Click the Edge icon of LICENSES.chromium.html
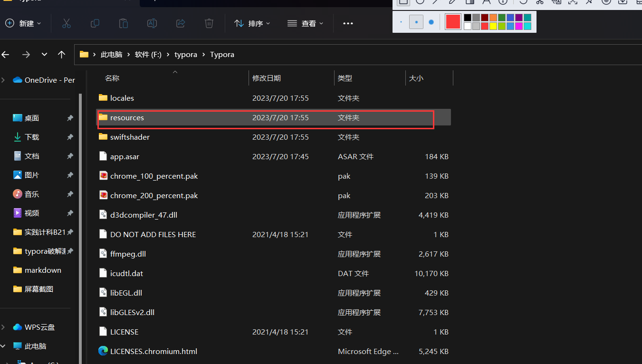Viewport: 642px width, 364px height. 103,351
